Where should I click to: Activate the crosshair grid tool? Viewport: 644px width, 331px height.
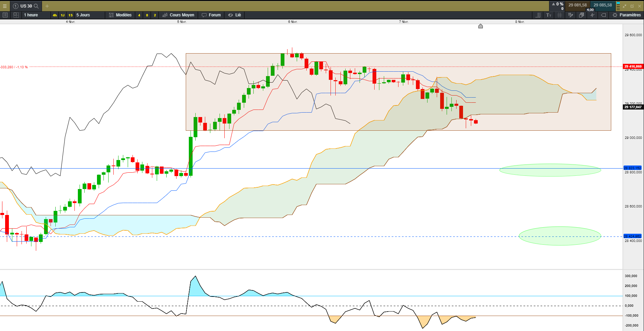click(560, 15)
